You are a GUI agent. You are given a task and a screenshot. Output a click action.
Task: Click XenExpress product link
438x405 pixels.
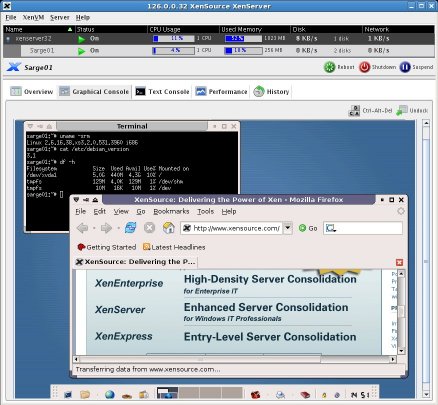124,336
